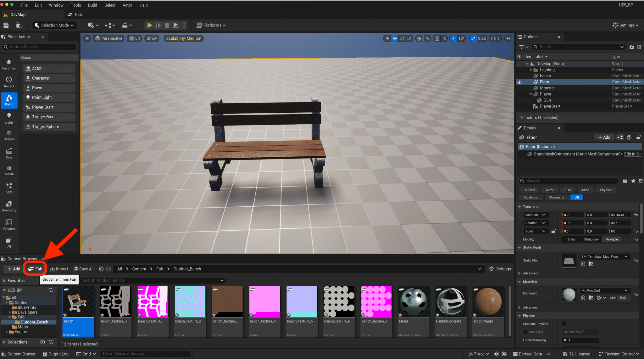The width and height of the screenshot is (644, 359).
Task: Select Favorites category in Place Actors
Action: coord(9,64)
